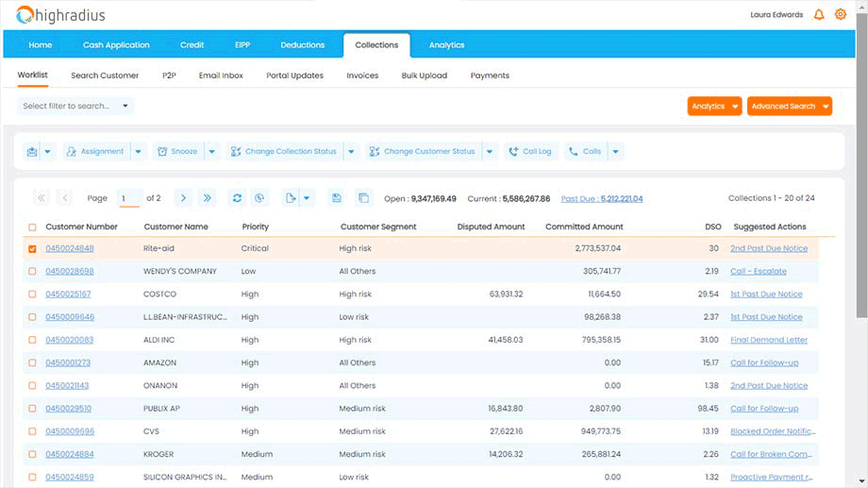Click the refresh icon in grid toolbar

tap(237, 198)
